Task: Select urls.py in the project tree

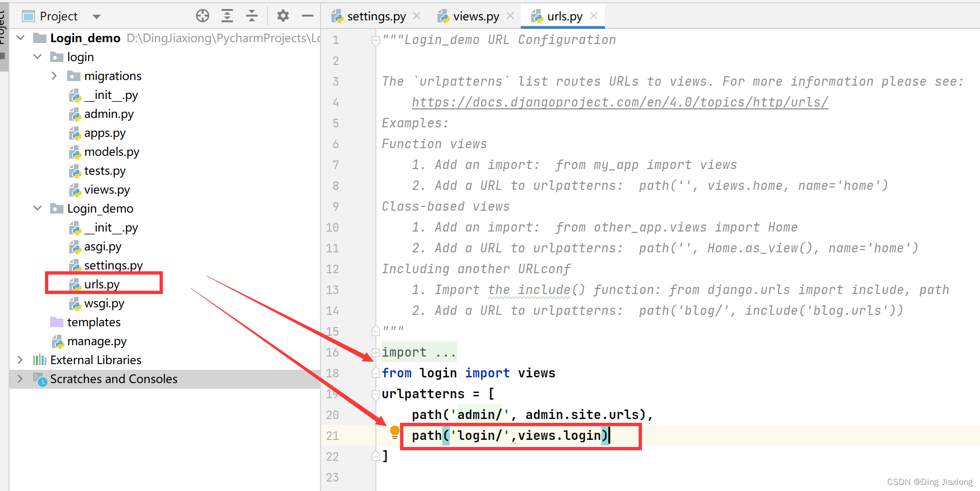Action: (101, 284)
